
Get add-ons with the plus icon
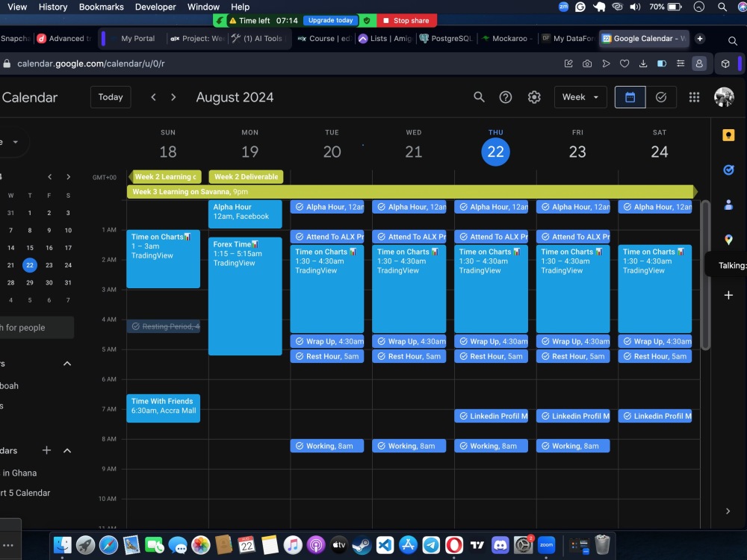point(728,295)
